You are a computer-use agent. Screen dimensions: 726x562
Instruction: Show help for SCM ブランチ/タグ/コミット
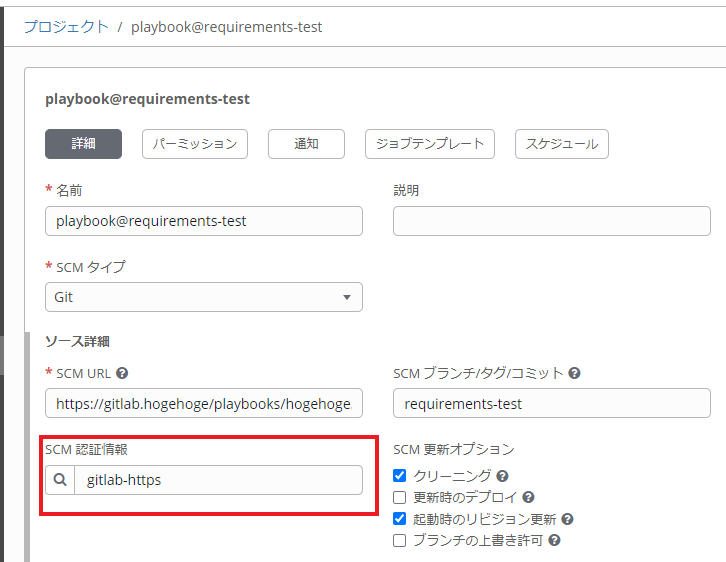coord(575,373)
